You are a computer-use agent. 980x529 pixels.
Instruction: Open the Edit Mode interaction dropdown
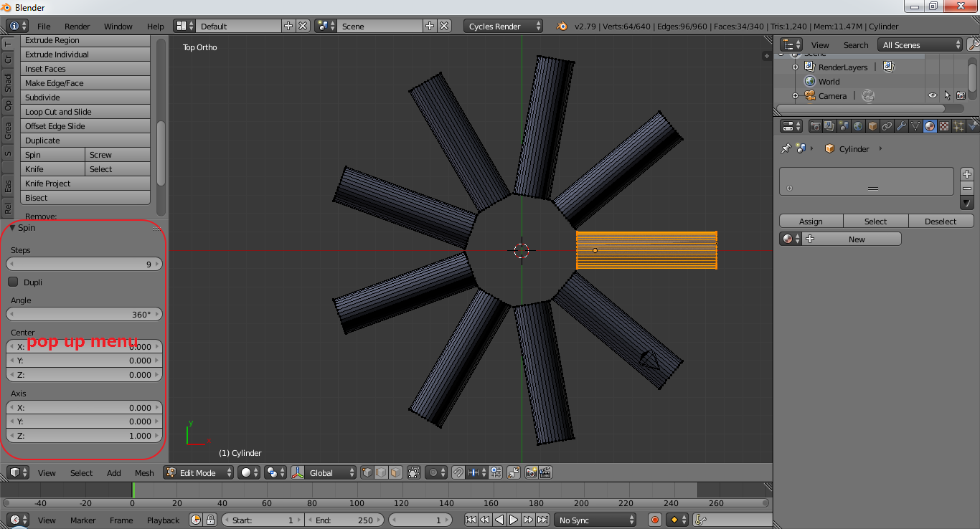[x=197, y=472]
